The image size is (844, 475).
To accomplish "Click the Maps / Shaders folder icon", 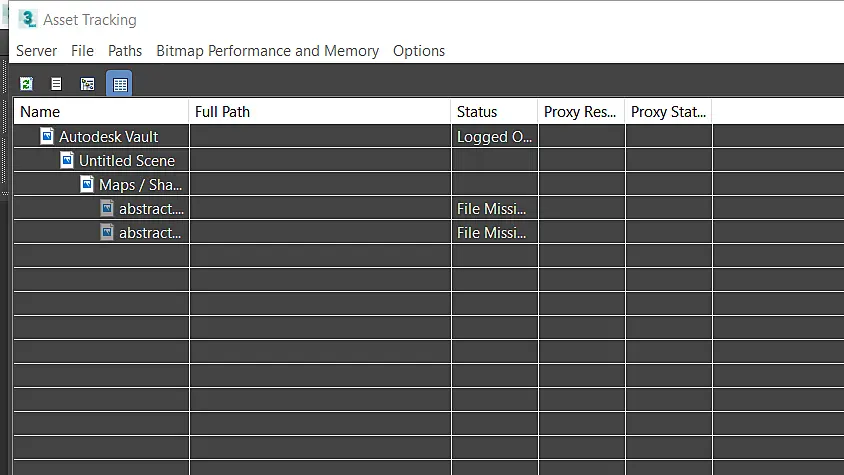I will [87, 184].
